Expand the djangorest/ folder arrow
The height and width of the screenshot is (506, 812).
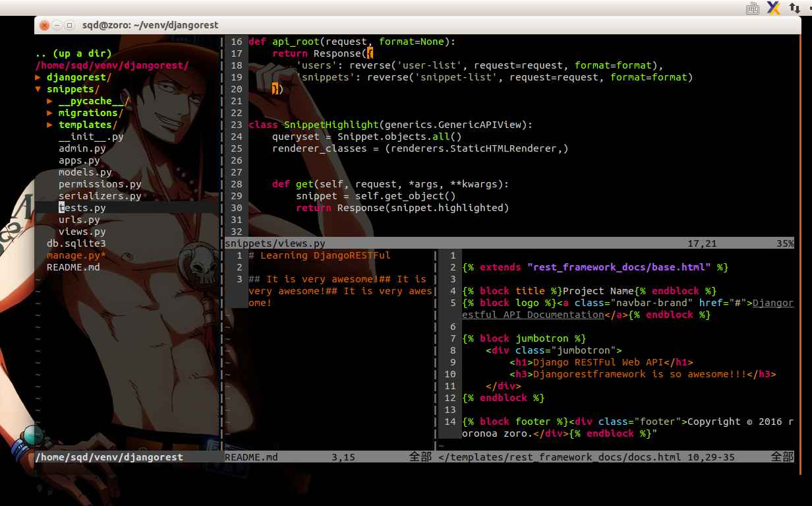(38, 77)
